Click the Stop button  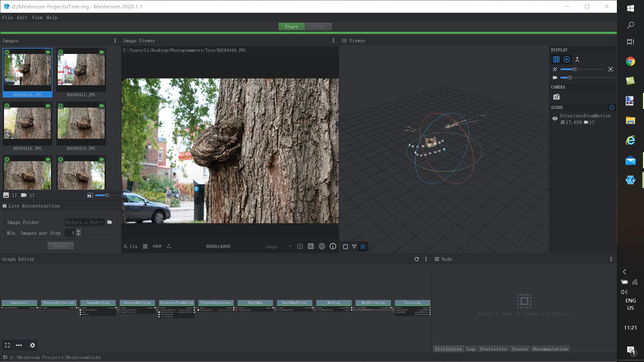coord(319,26)
